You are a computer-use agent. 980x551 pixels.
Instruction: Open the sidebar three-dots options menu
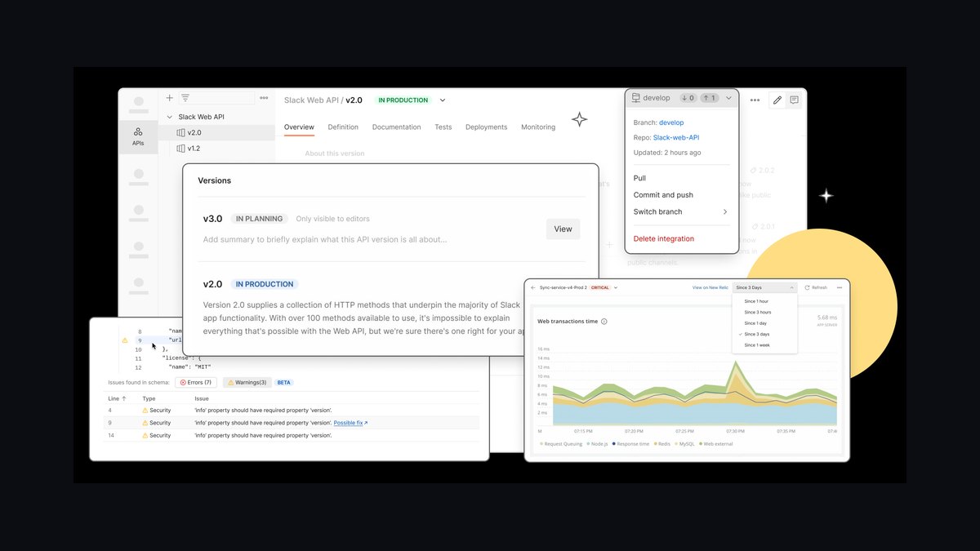coord(264,98)
